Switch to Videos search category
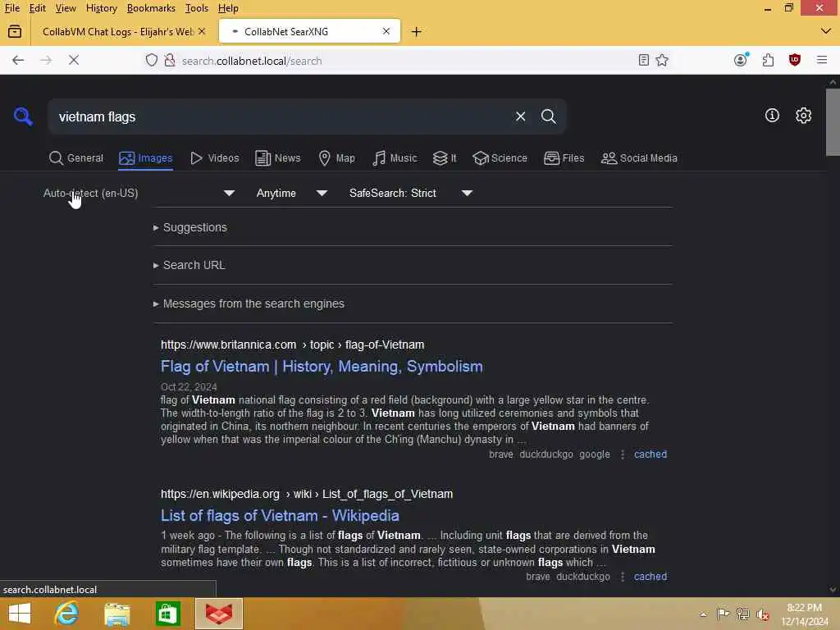 click(x=214, y=158)
